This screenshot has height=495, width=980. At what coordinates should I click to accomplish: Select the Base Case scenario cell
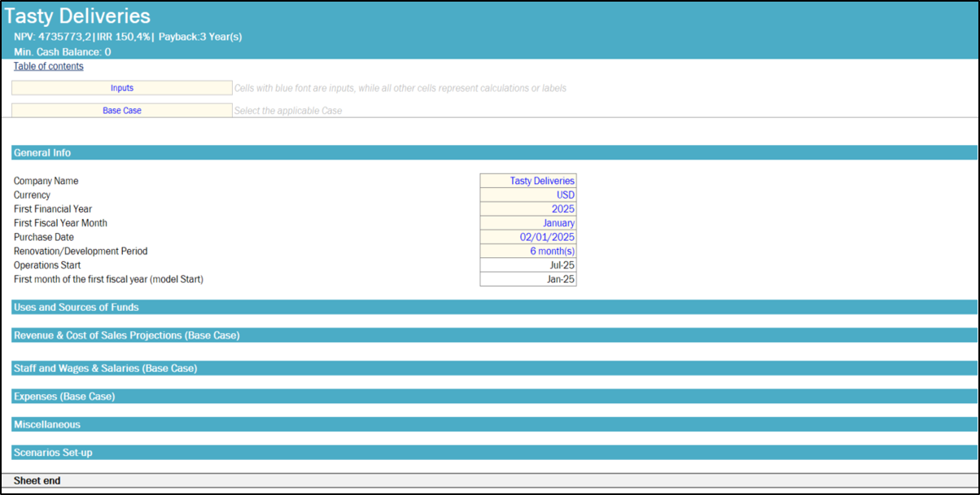[x=122, y=111]
